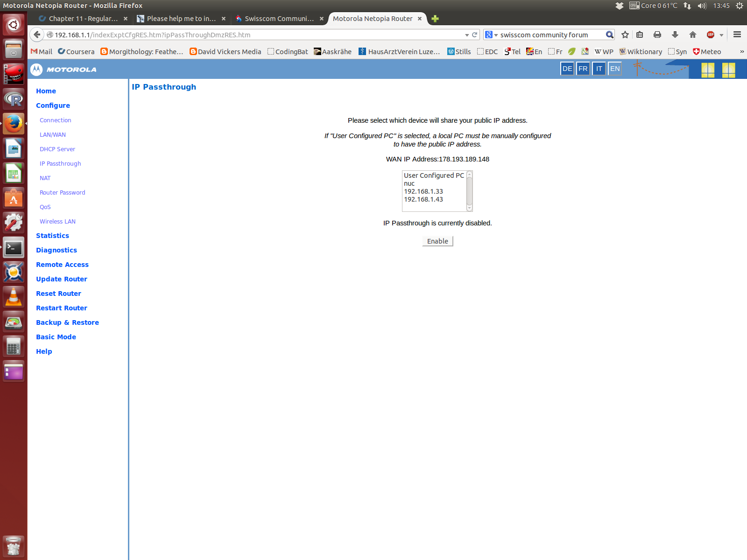Click the Adblock Plus toolbar icon
747x560 pixels.
(x=710, y=35)
